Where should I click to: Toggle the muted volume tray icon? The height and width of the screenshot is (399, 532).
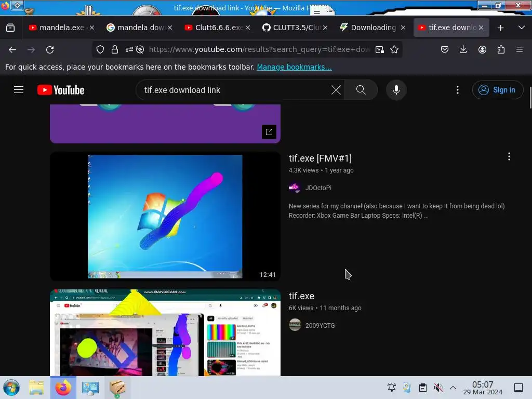pyautogui.click(x=438, y=387)
